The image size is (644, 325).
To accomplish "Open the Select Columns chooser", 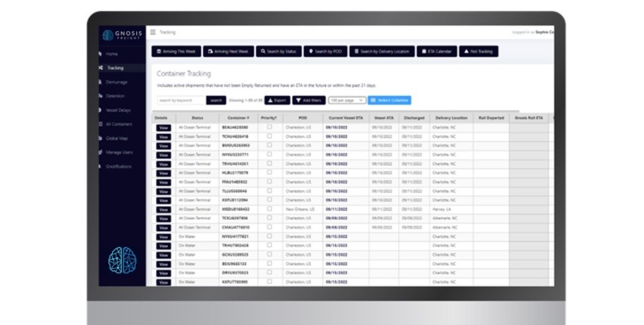I will (389, 100).
